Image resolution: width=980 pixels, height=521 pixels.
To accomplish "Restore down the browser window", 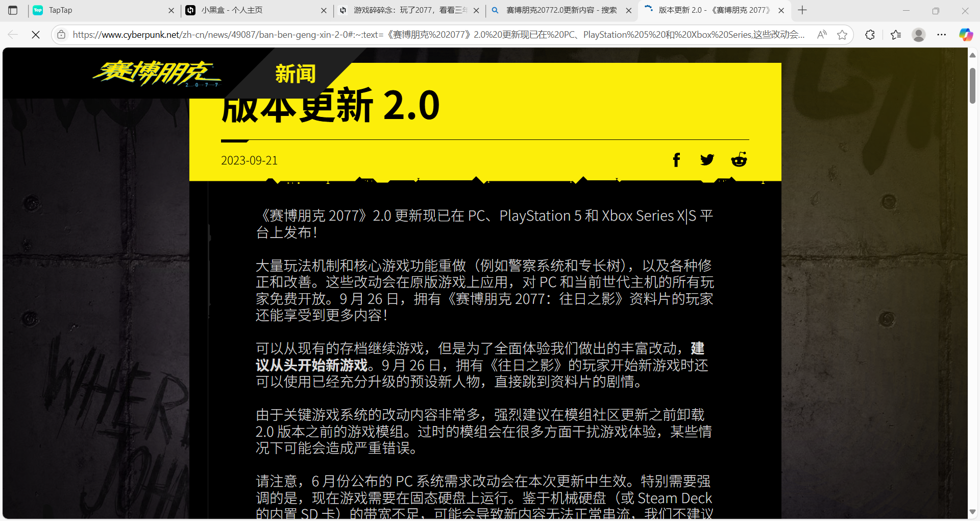I will pyautogui.click(x=936, y=10).
